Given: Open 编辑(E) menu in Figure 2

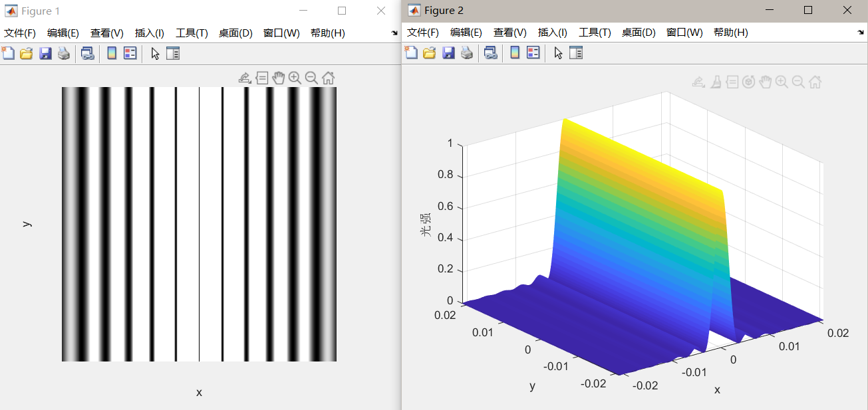Looking at the screenshot, I should point(466,33).
